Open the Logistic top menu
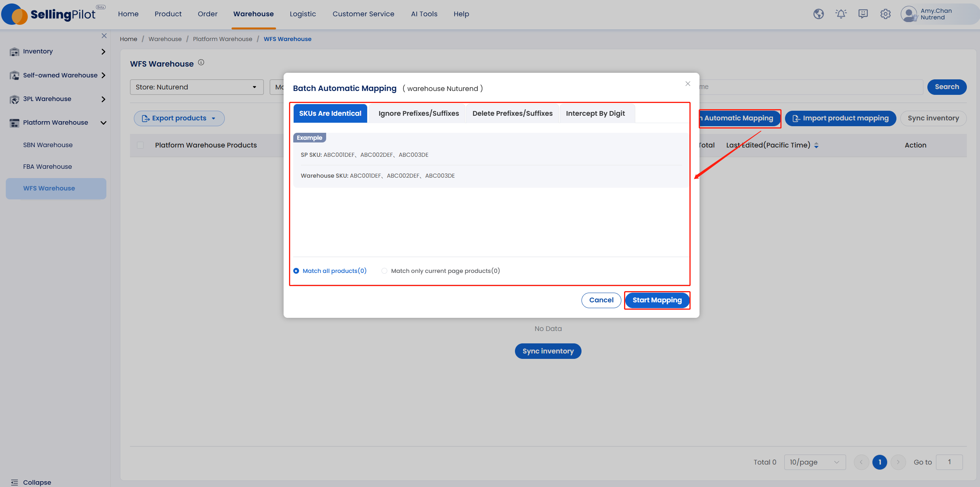 (303, 14)
